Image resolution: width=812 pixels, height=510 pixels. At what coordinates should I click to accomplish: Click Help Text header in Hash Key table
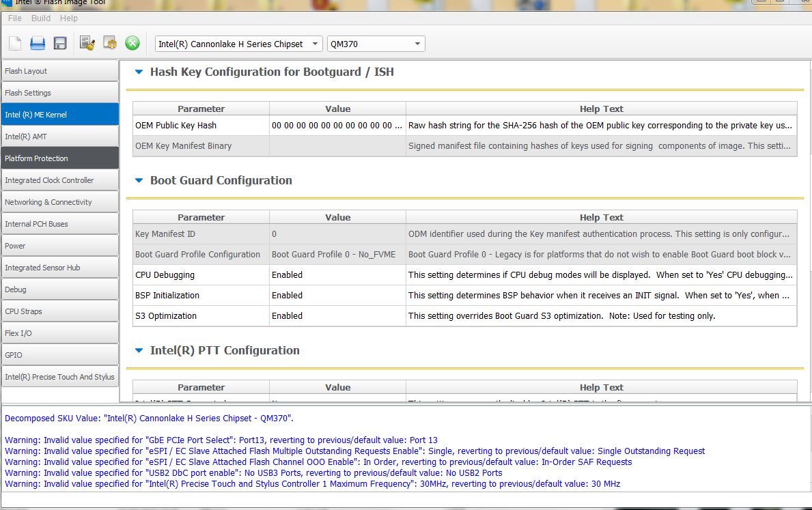click(601, 109)
